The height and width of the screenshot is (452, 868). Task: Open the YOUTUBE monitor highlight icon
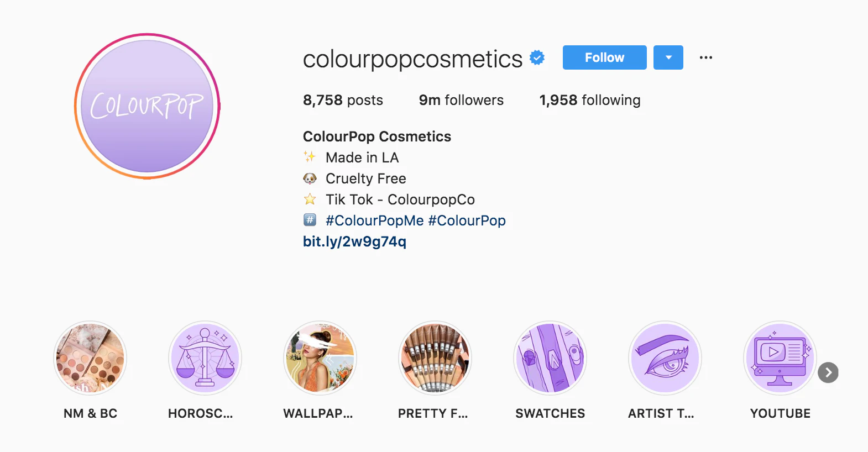coord(780,358)
